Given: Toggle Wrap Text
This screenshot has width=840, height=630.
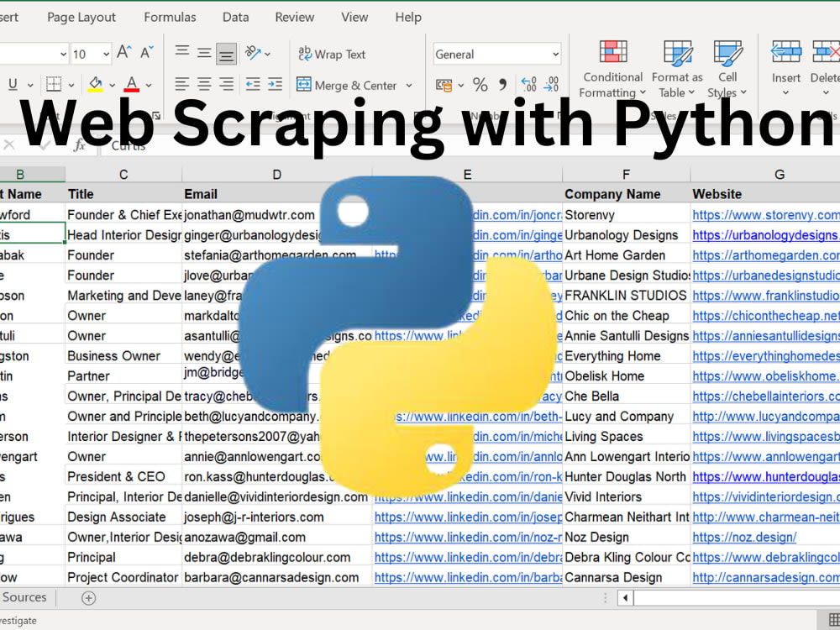Looking at the screenshot, I should tap(332, 54).
